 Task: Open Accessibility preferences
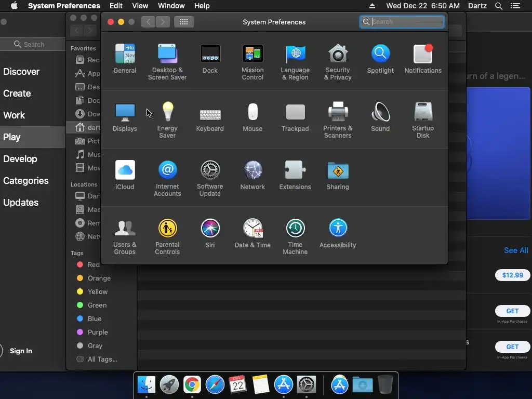coord(338,233)
